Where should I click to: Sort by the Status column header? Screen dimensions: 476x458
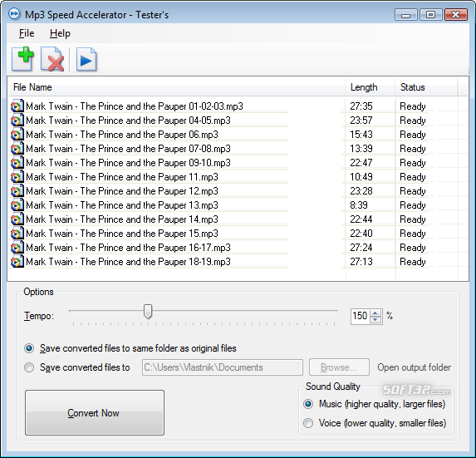426,87
